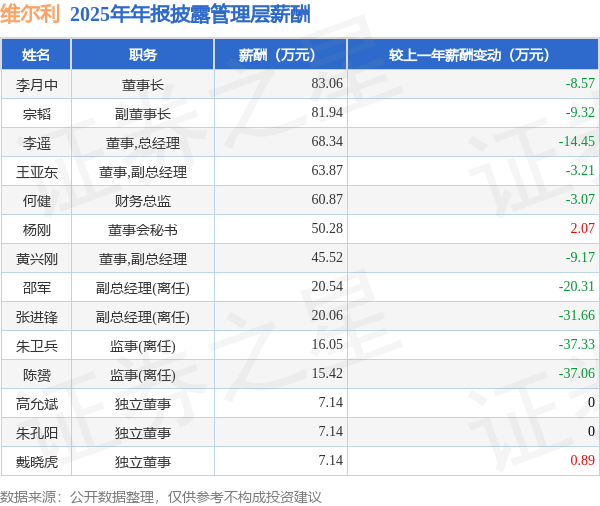600x506 pixels.
Task: Click 独立董事 in the 戴晓虎 row
Action: (143, 463)
